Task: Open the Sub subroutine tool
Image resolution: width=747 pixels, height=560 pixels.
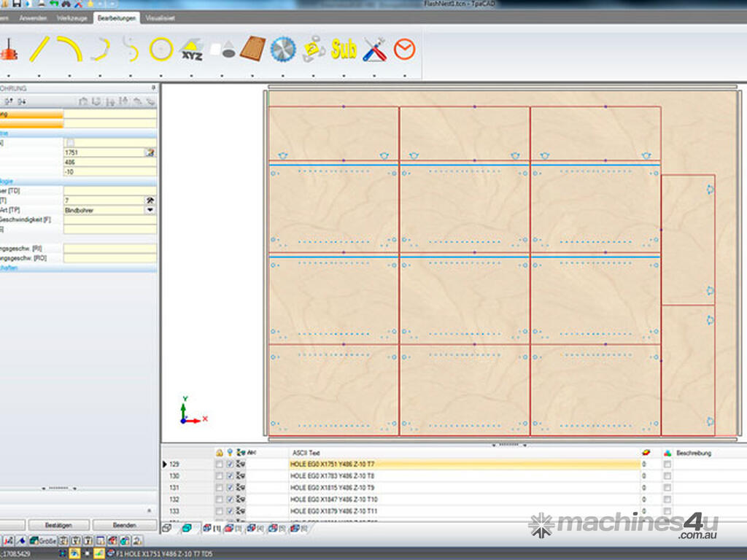Action: pyautogui.click(x=344, y=49)
